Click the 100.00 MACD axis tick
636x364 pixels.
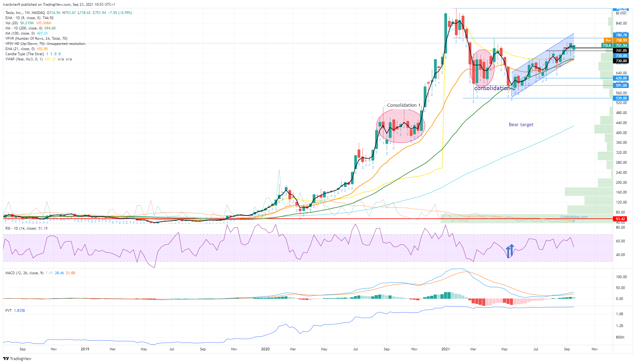621,277
